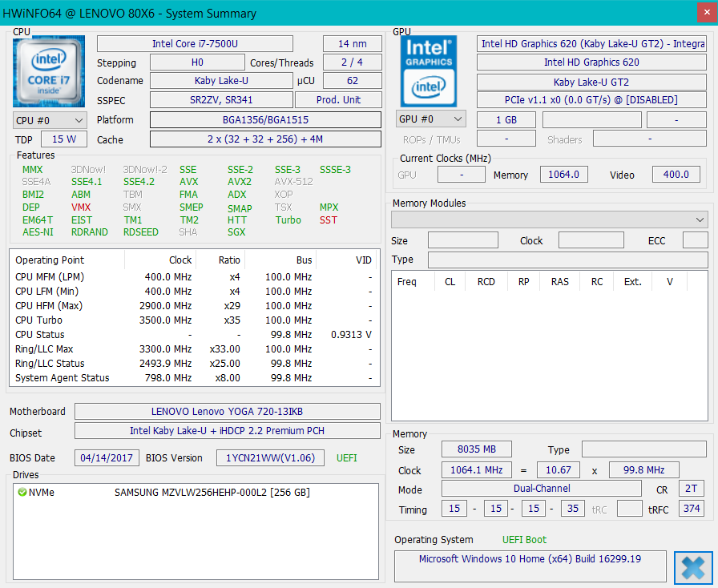Click the memory Size field showing 8035 MB
The width and height of the screenshot is (718, 588).
click(477, 449)
